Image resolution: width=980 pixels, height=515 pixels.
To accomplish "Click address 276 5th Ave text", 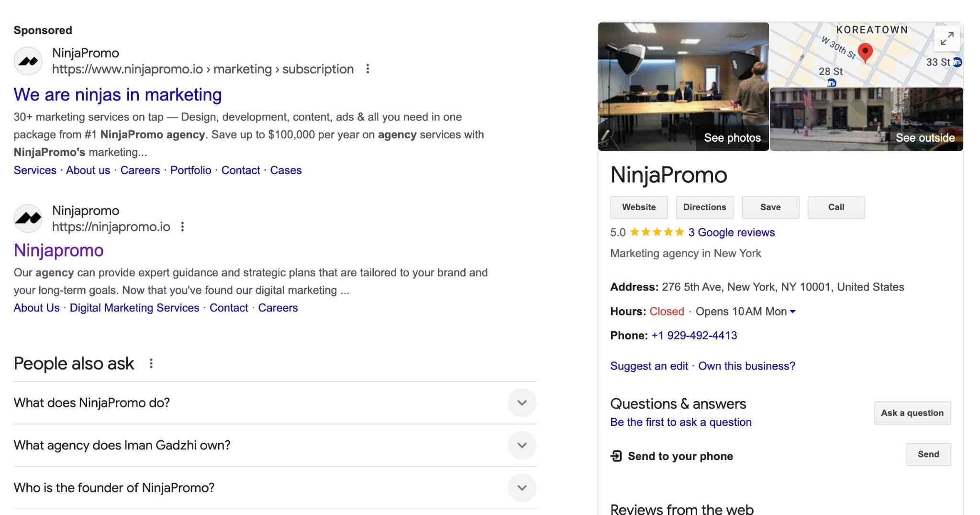I will coord(783,287).
